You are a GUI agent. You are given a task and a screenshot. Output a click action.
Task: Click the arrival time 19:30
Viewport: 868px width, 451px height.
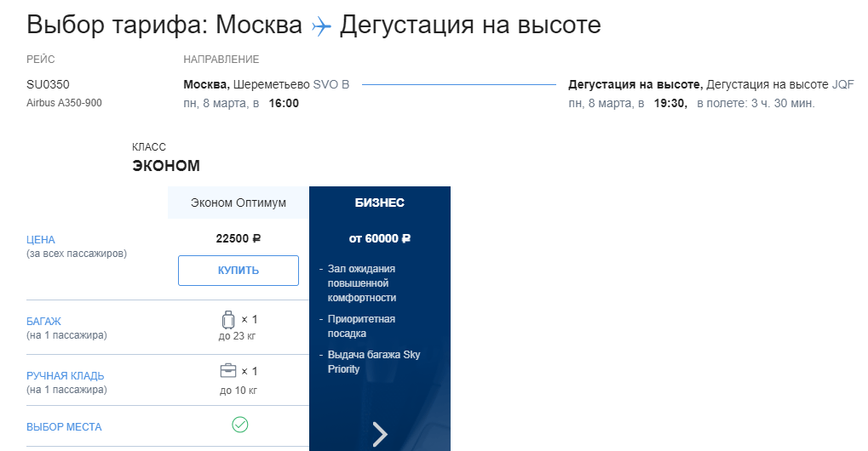coord(670,103)
